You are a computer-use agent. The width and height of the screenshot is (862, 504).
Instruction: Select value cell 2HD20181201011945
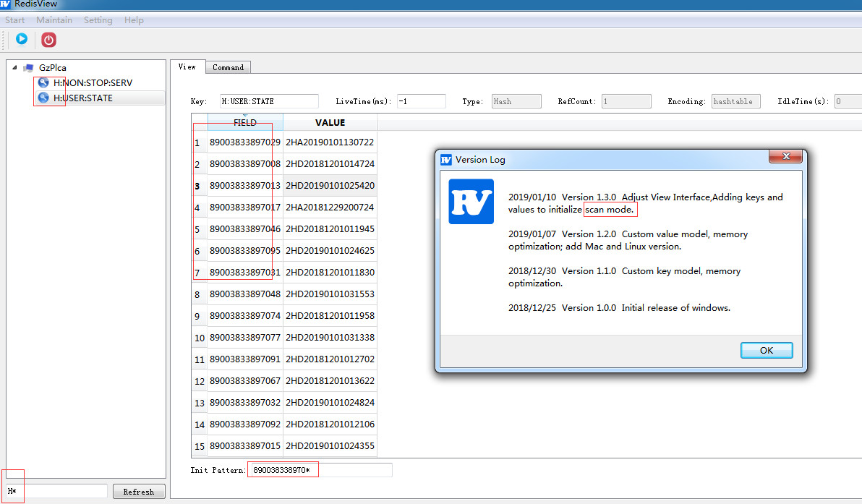point(330,228)
